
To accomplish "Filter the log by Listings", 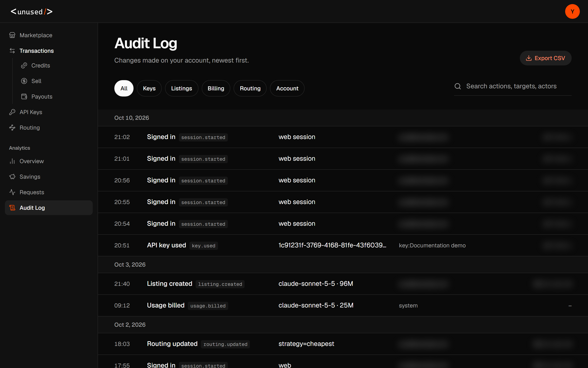I will coord(182,88).
